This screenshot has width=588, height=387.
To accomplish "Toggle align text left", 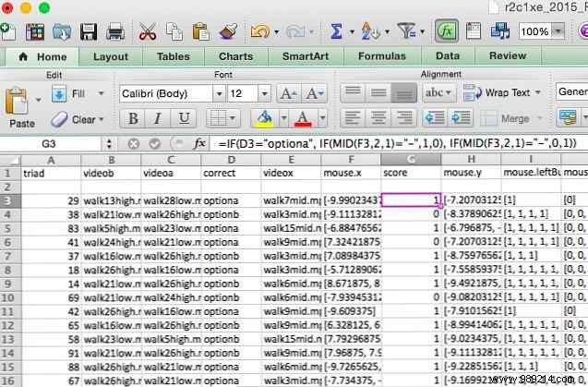I will pyautogui.click(x=353, y=118).
